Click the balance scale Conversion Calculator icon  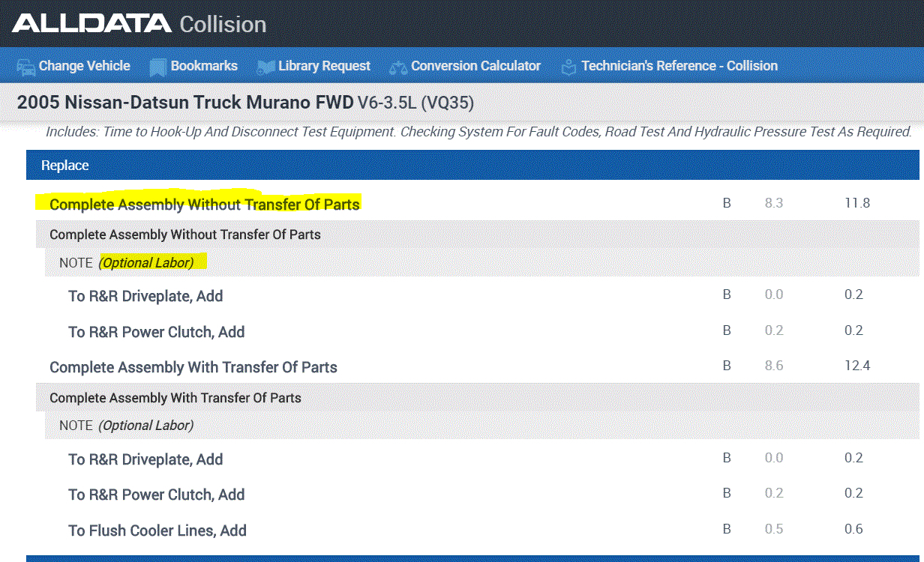coord(397,67)
